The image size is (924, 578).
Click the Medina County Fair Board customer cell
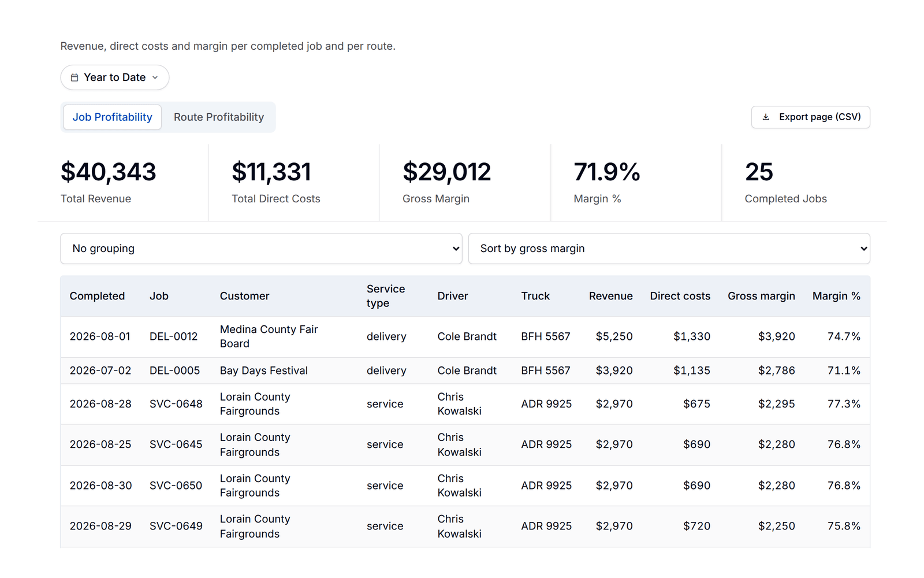(x=269, y=336)
